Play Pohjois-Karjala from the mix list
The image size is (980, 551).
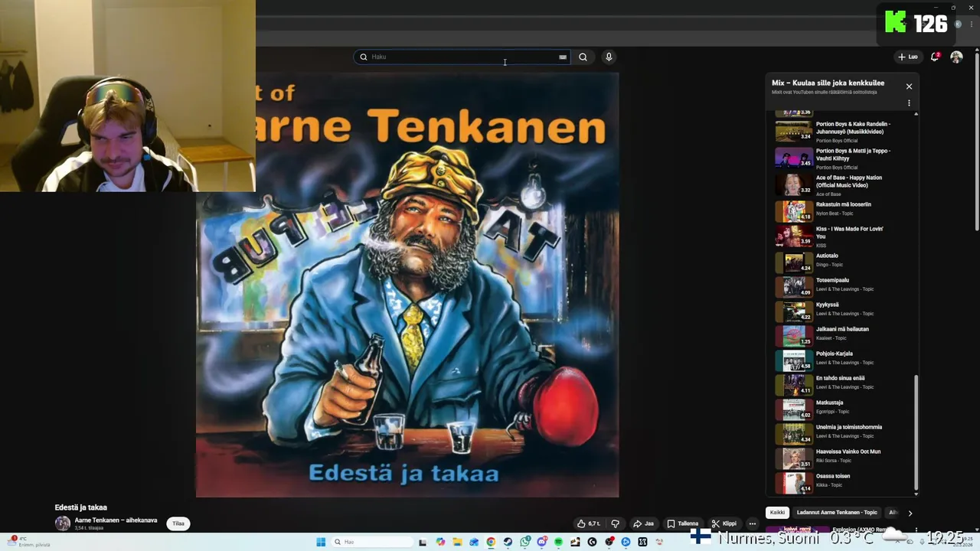click(x=845, y=359)
